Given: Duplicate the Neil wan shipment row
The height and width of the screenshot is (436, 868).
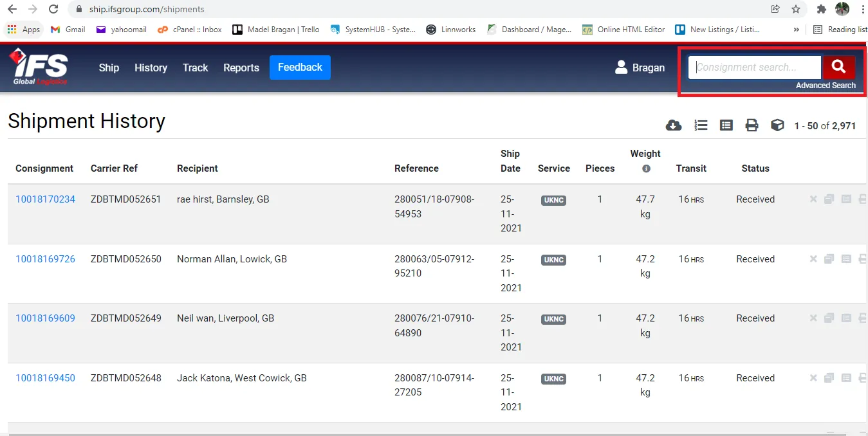Looking at the screenshot, I should [x=829, y=318].
